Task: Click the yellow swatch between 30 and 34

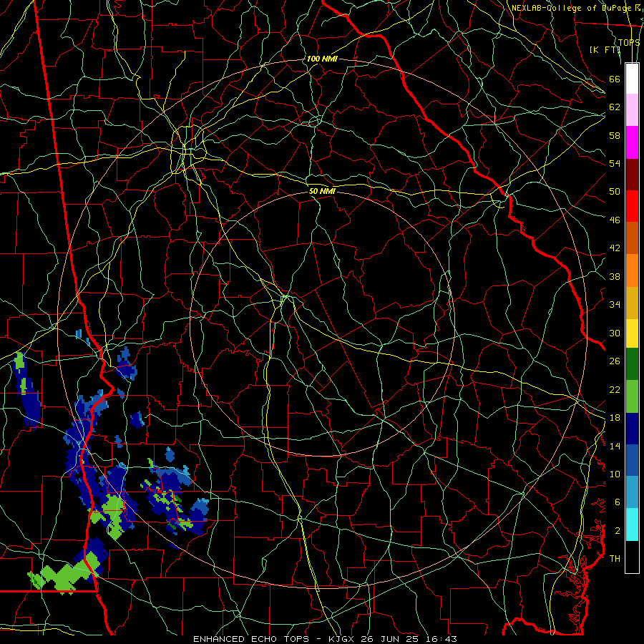Action: pos(632,333)
